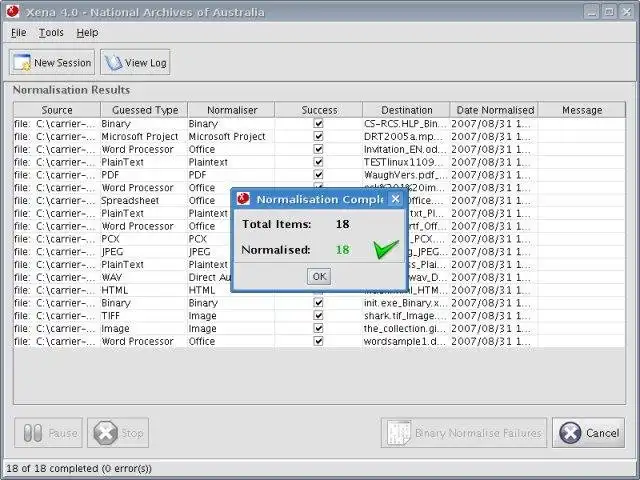Click destination cell DRT2005a.mp...
This screenshot has width=640, height=480.
406,136
